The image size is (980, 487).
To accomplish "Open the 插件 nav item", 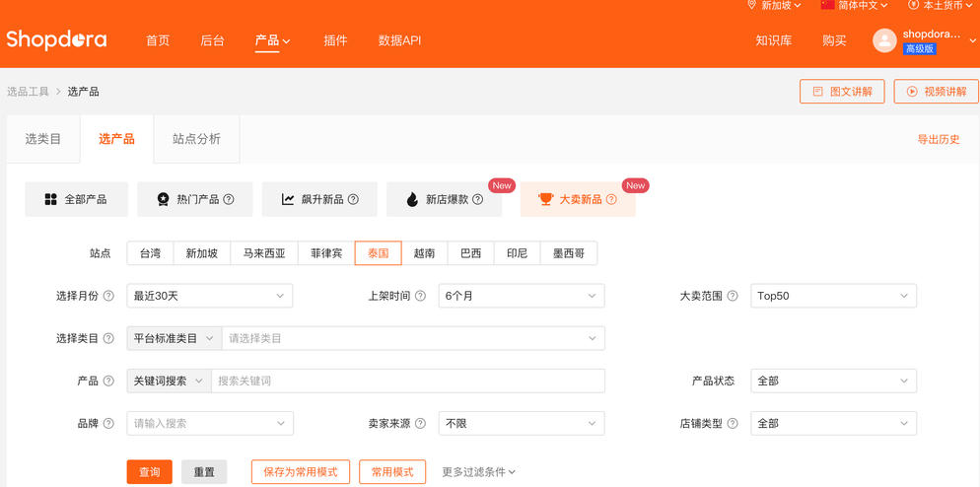I will (335, 40).
